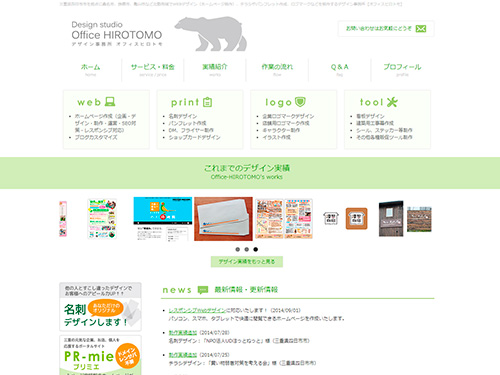Select the third active carousel dot
The height and width of the screenshot is (375, 500).
point(255,249)
